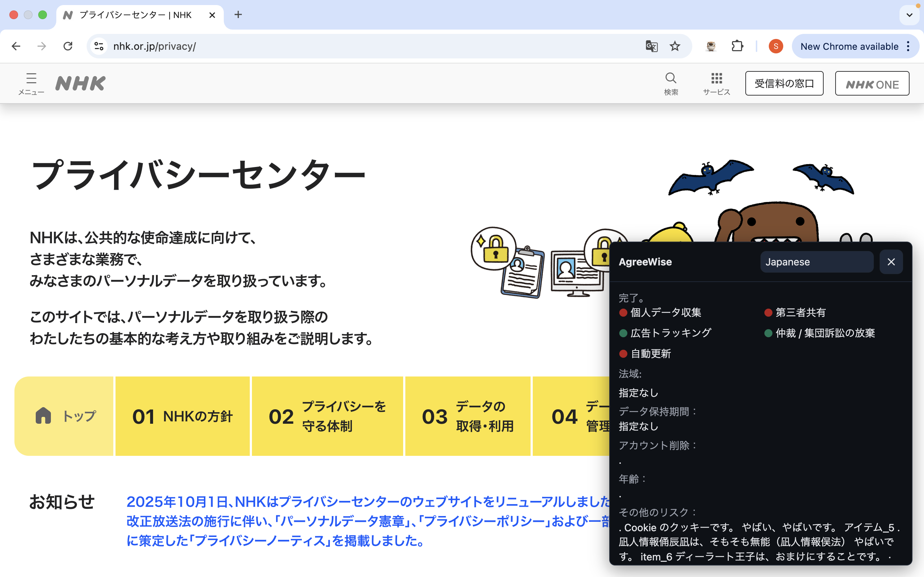This screenshot has height=577, width=924.
Task: Open the 02 プライバシーを守る体制 tab
Action: pos(327,416)
